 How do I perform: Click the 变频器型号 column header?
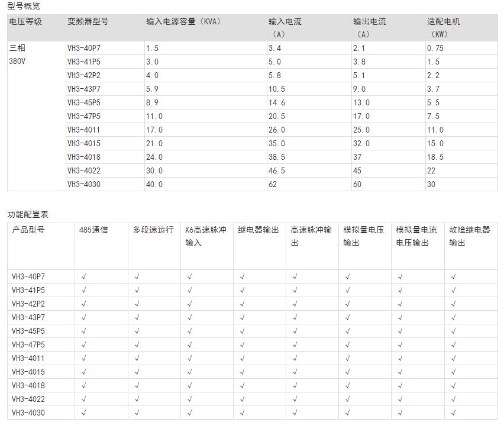click(x=88, y=22)
